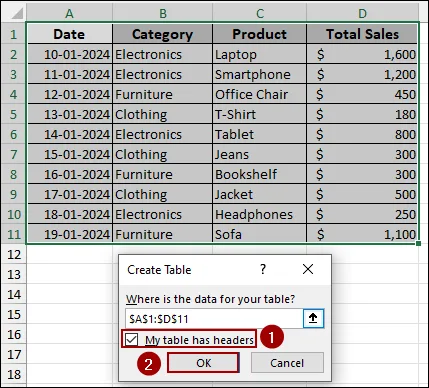Select the 250 sales cell
Viewport: 429px width, 388px height.
pyautogui.click(x=362, y=214)
